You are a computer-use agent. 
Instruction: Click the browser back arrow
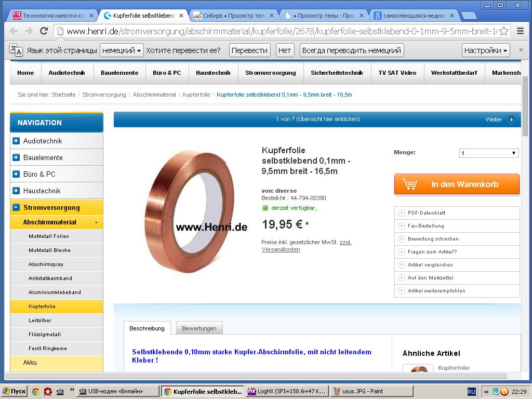pyautogui.click(x=14, y=31)
